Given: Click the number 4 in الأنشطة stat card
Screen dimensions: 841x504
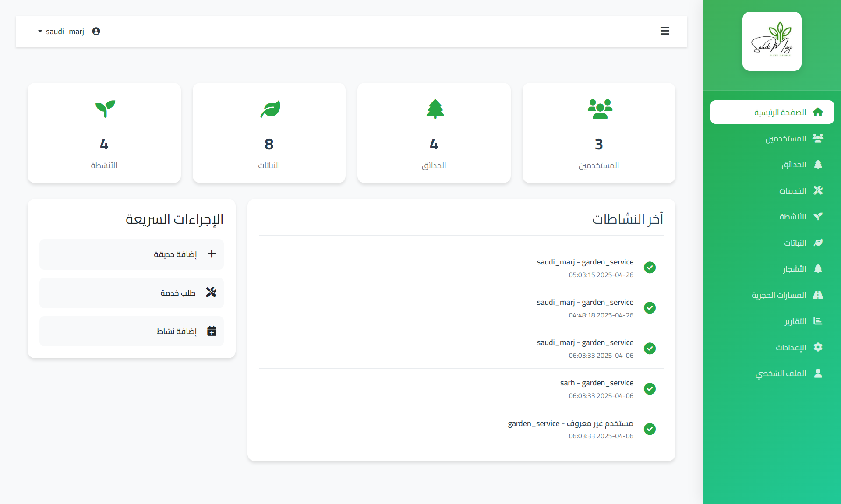Looking at the screenshot, I should tap(104, 144).
